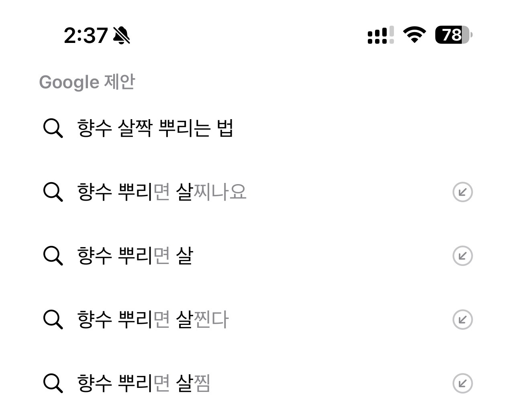Choose the suggestion '향수 뿌리면 살찐다'
518x420 pixels.
[x=153, y=320]
